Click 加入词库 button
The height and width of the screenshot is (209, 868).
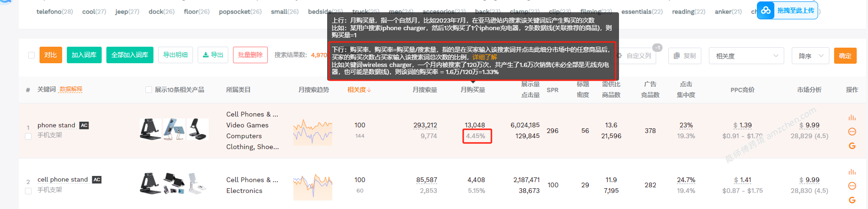(84, 55)
